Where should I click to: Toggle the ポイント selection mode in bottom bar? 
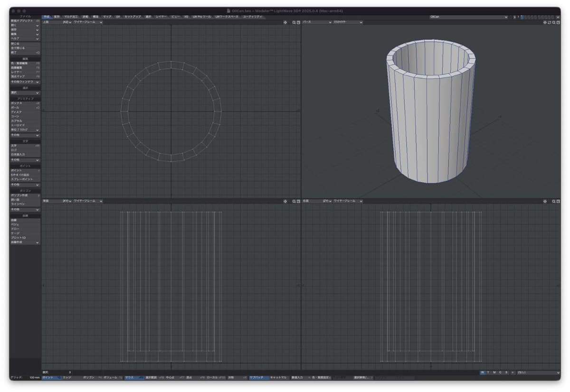(51, 377)
